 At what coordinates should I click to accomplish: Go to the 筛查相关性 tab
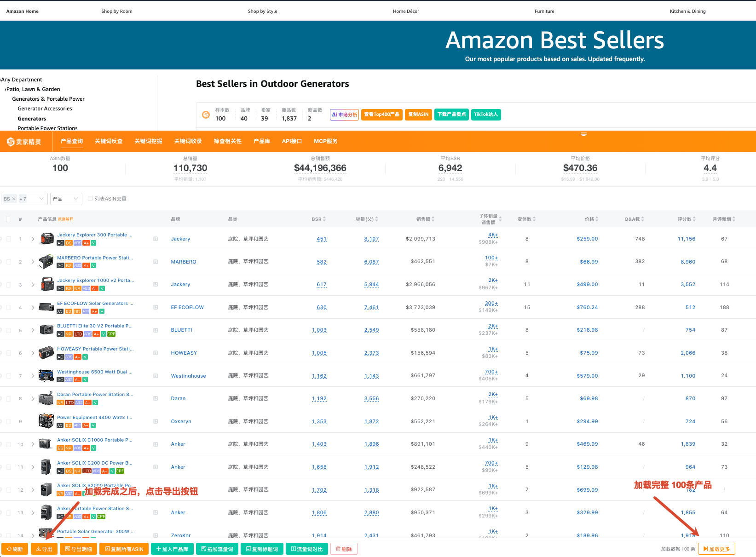pyautogui.click(x=228, y=141)
